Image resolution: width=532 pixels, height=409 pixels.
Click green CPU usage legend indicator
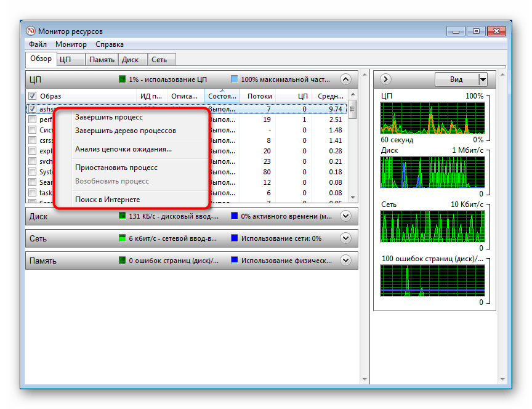[x=121, y=79]
